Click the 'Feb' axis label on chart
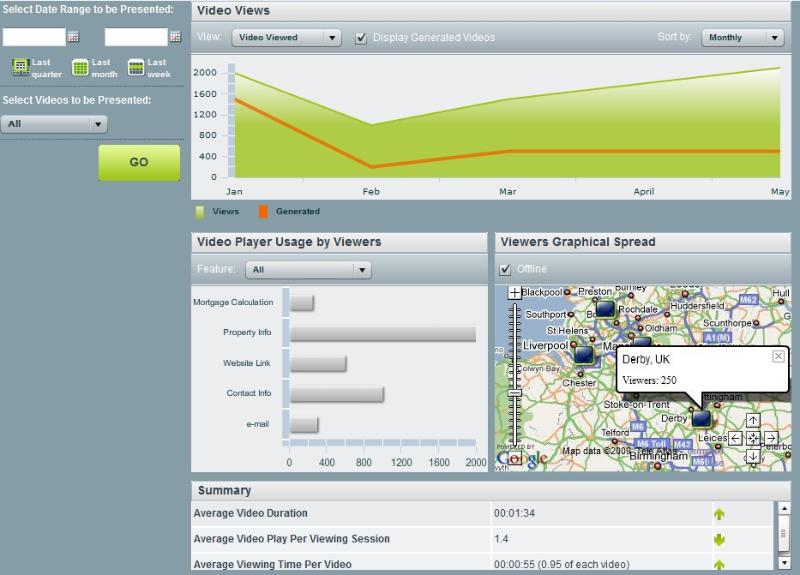 pyautogui.click(x=371, y=191)
